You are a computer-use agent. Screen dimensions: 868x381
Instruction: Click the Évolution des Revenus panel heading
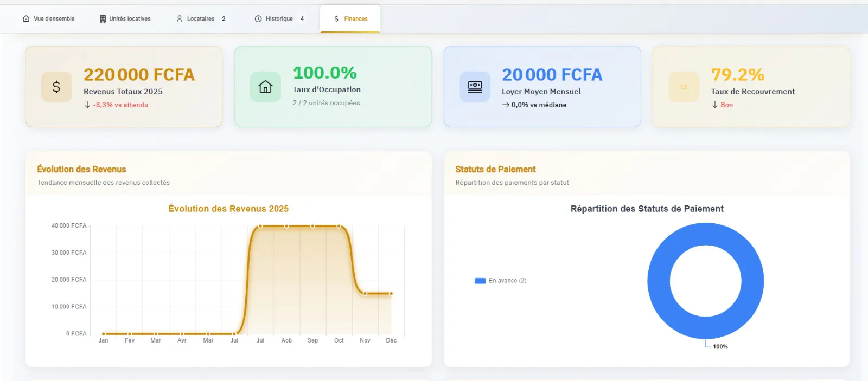(81, 170)
